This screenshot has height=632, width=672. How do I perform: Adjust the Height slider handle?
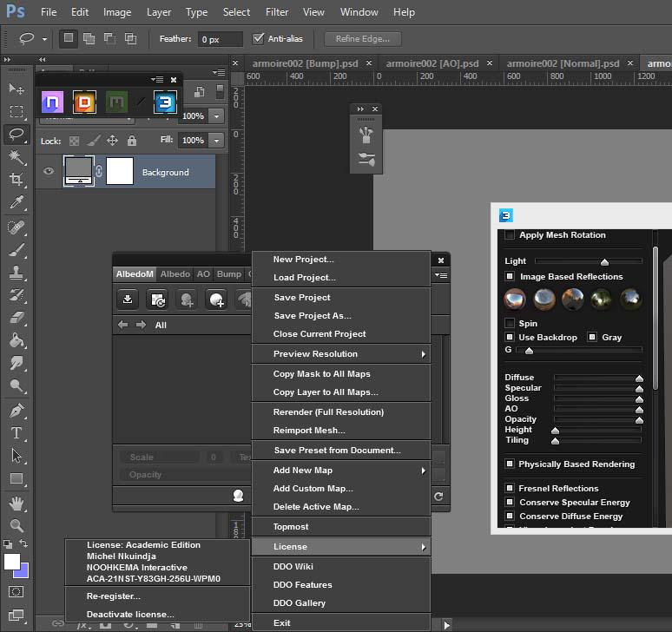pyautogui.click(x=555, y=431)
